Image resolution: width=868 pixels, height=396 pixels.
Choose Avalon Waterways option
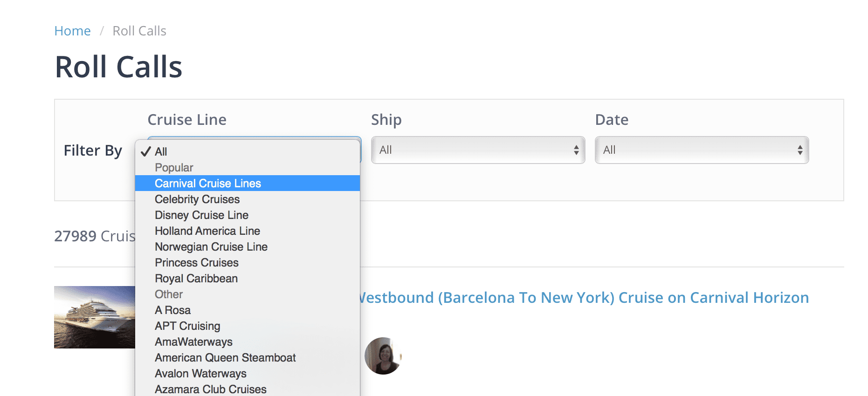coord(247,373)
